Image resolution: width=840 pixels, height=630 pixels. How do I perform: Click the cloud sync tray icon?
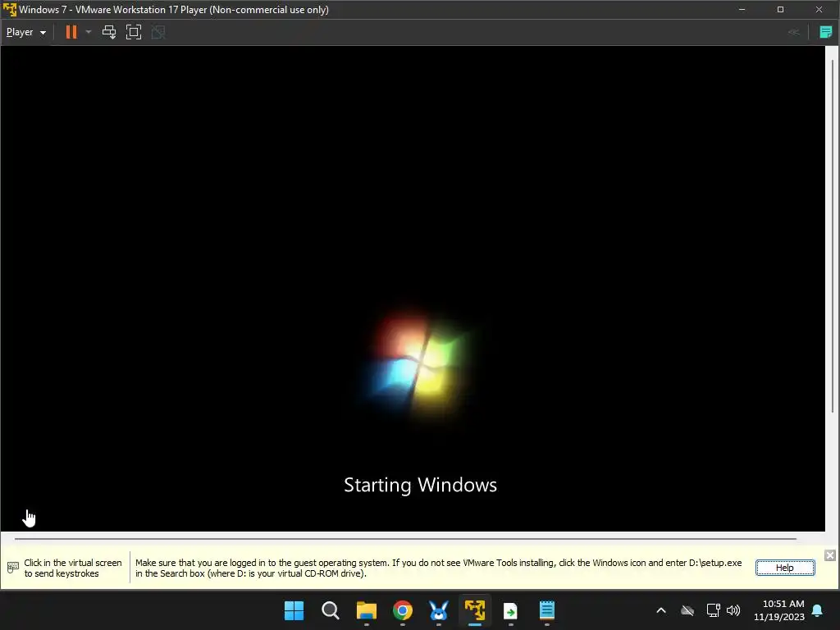point(687,610)
